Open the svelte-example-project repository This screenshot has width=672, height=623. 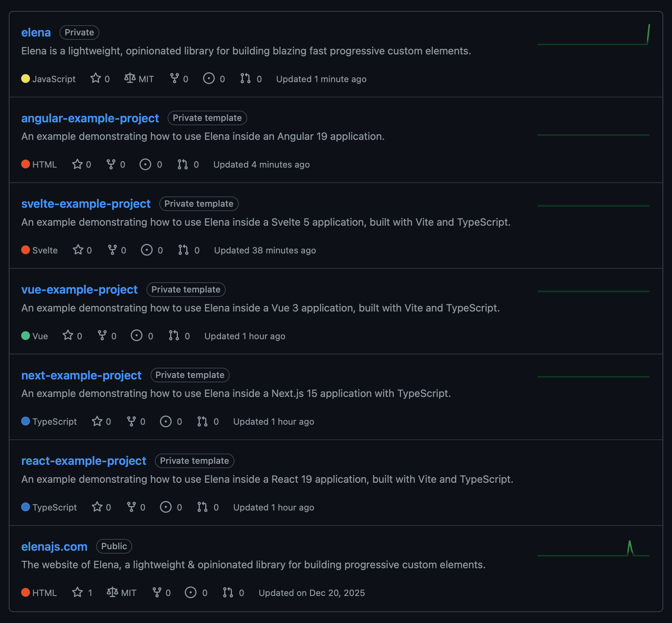(86, 204)
